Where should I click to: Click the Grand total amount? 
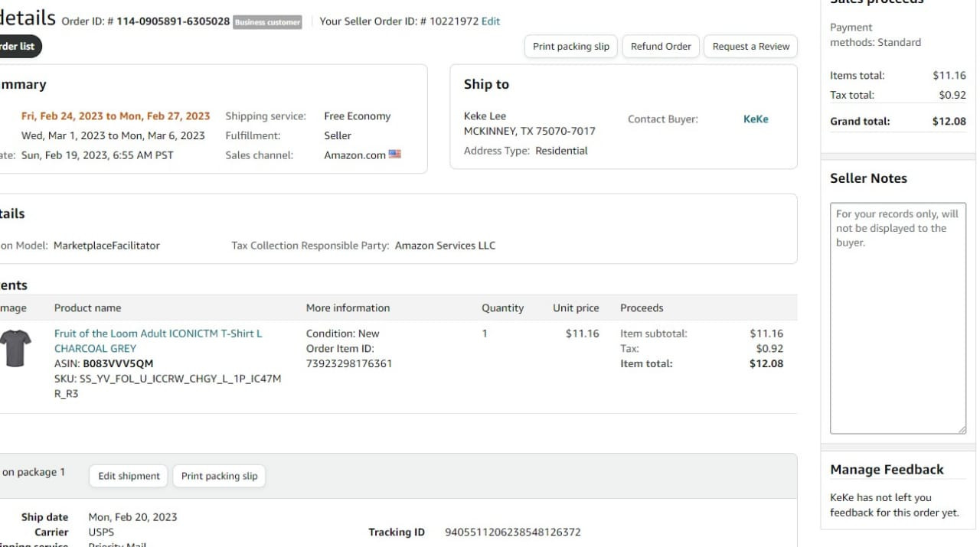click(949, 121)
